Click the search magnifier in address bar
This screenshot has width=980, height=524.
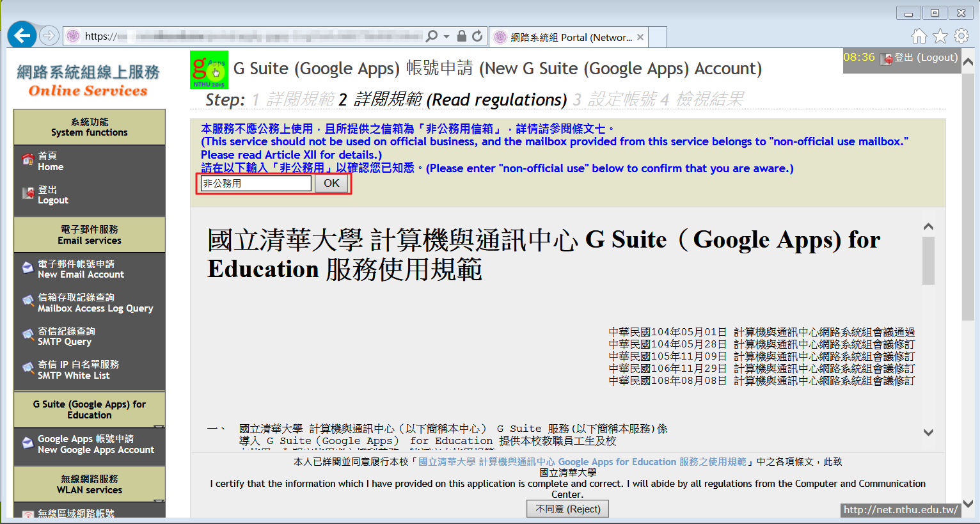[432, 36]
